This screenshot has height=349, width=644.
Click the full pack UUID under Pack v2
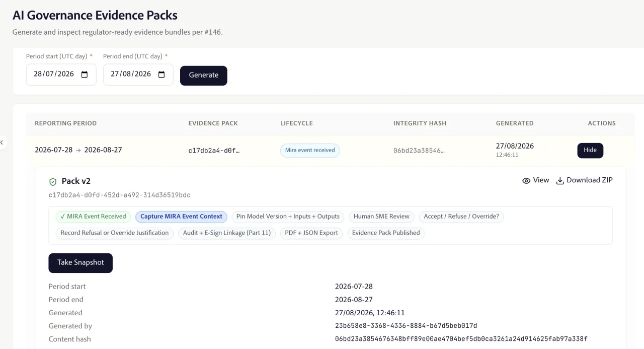point(120,195)
